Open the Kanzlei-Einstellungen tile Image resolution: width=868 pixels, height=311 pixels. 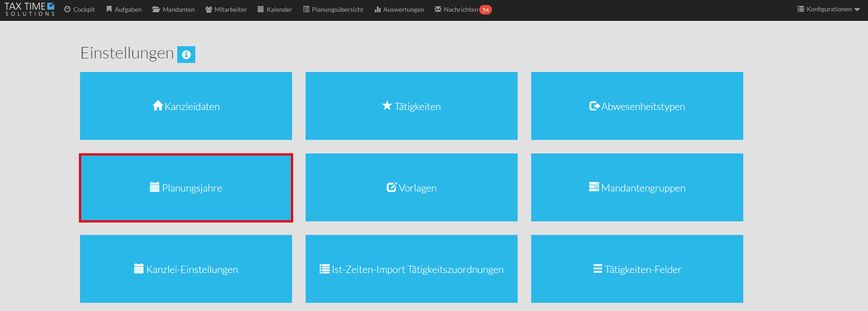click(x=186, y=269)
